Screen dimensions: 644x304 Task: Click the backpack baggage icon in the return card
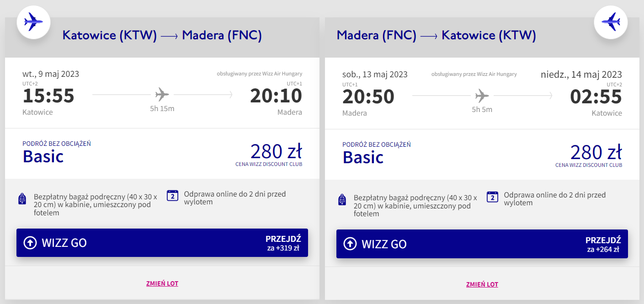[342, 200]
